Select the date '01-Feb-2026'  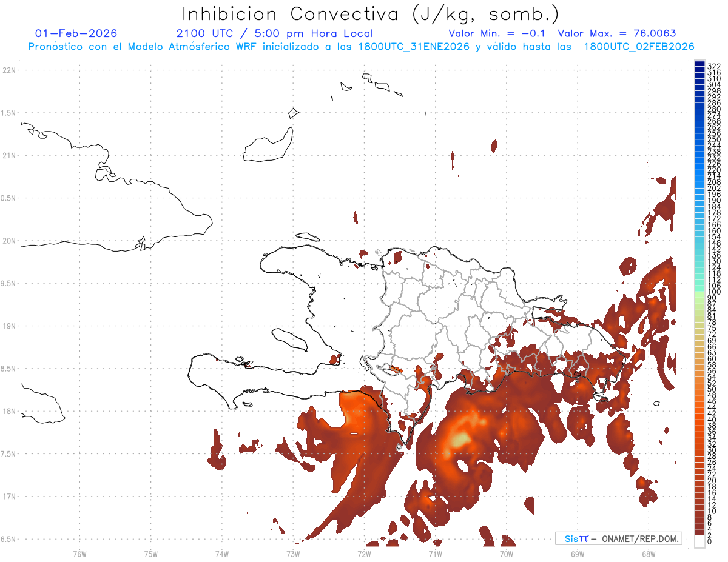pyautogui.click(x=76, y=33)
